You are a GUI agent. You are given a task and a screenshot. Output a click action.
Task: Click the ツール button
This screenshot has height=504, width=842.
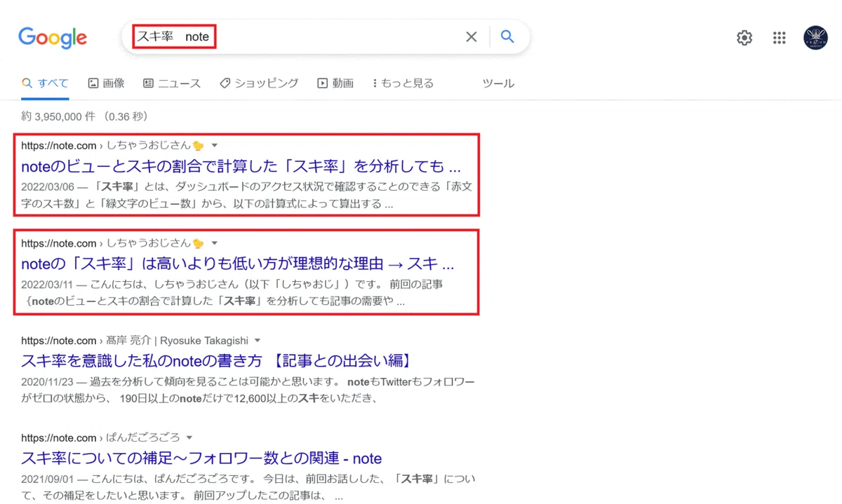(498, 83)
